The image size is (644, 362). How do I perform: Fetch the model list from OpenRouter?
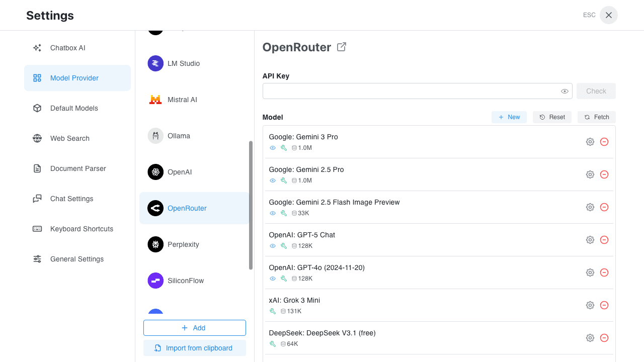click(x=596, y=117)
